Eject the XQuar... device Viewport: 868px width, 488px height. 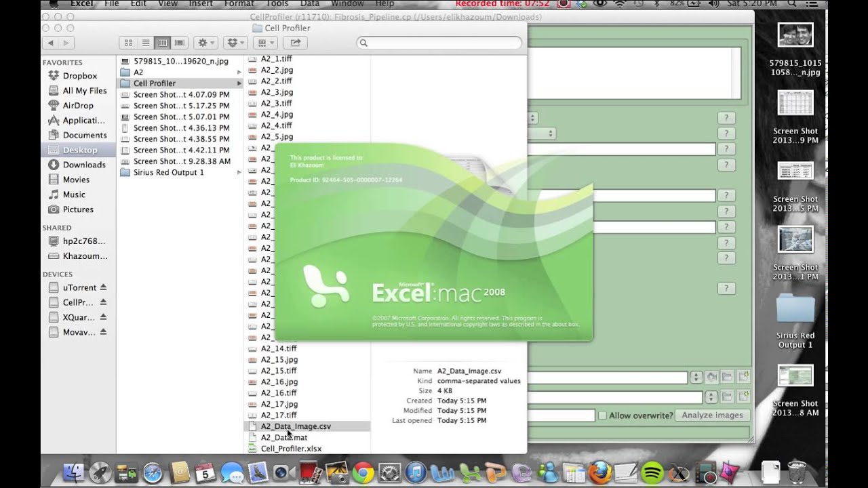point(103,317)
